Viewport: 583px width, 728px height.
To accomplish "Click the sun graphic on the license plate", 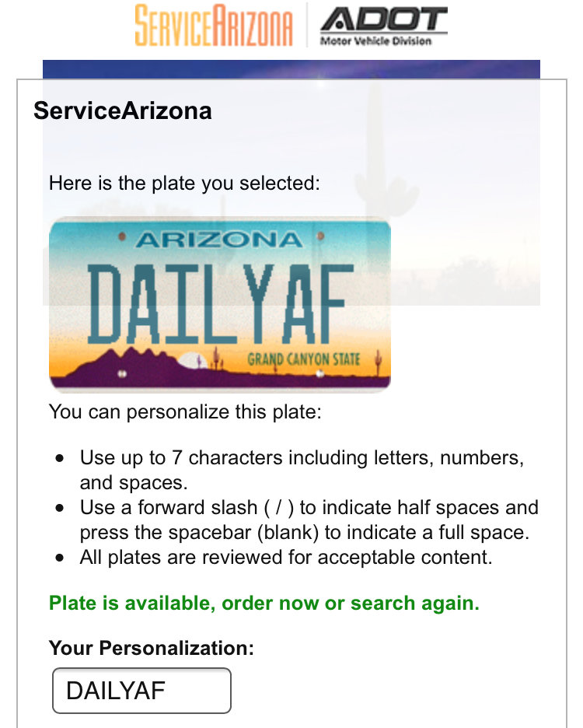I will coord(190,361).
